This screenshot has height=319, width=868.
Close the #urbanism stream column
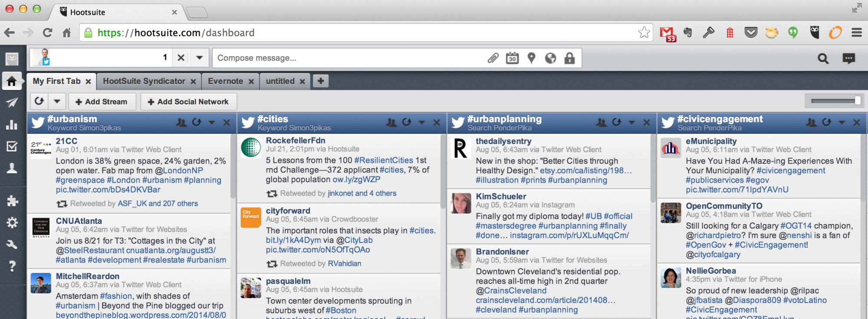[x=227, y=123]
